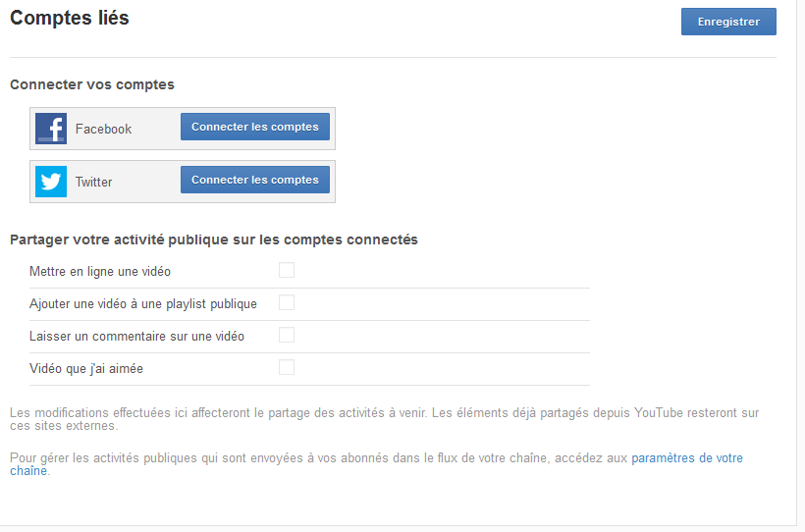Select the Facebook label text
Image resolution: width=805 pixels, height=532 pixels.
103,129
